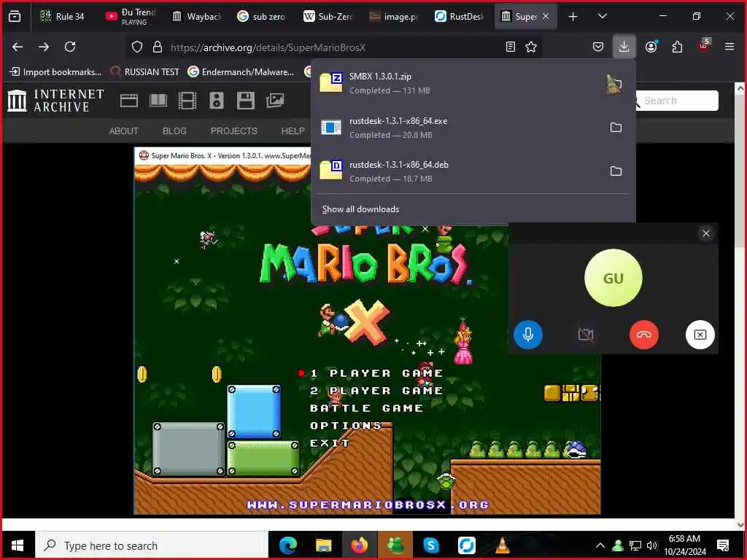Open the BLOG menu item

(x=174, y=131)
